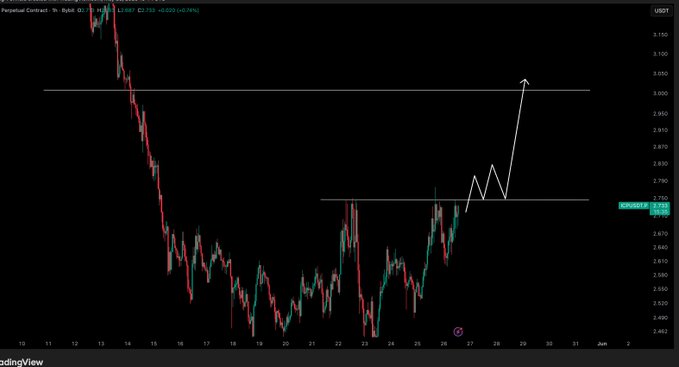Click price scale label 2.490
This screenshot has height=367, width=679.
[660, 318]
